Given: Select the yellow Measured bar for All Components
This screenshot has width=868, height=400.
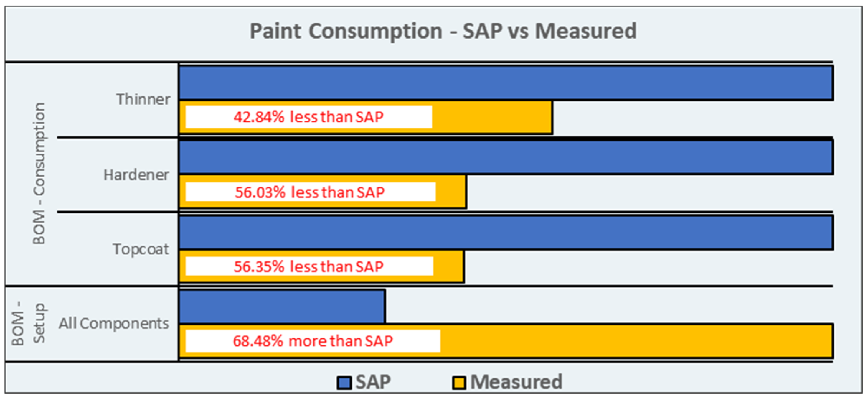Looking at the screenshot, I should (x=633, y=341).
